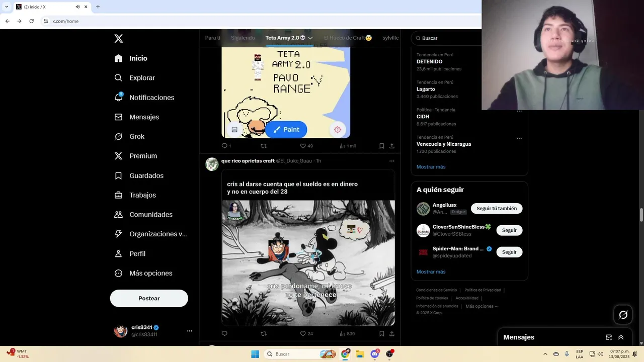Reply to the El_Duke_Guau post
The width and height of the screenshot is (644, 362).
[224, 333]
